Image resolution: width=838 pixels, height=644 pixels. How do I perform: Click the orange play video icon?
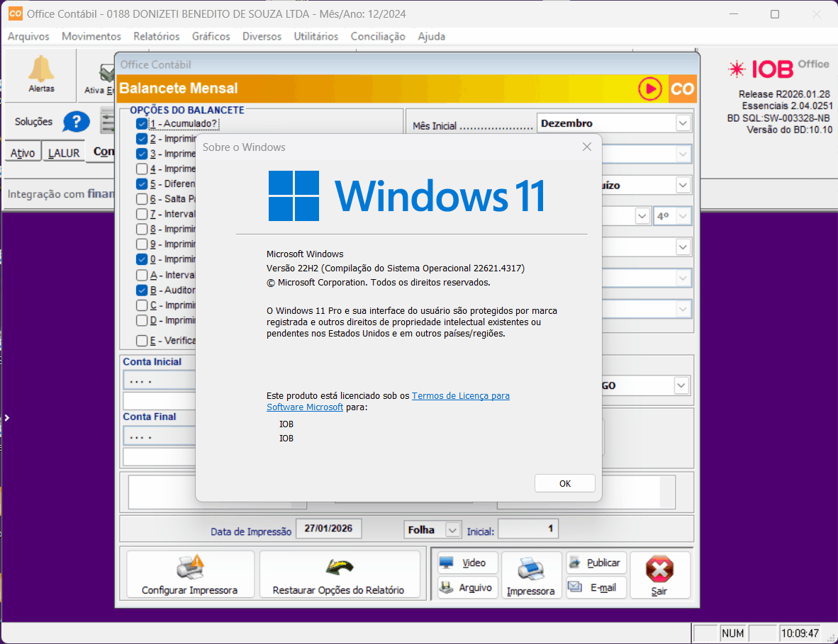pos(649,89)
